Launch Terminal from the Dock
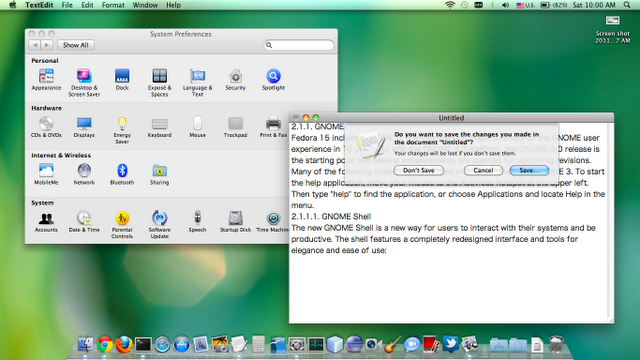The height and width of the screenshot is (360, 640). click(143, 344)
